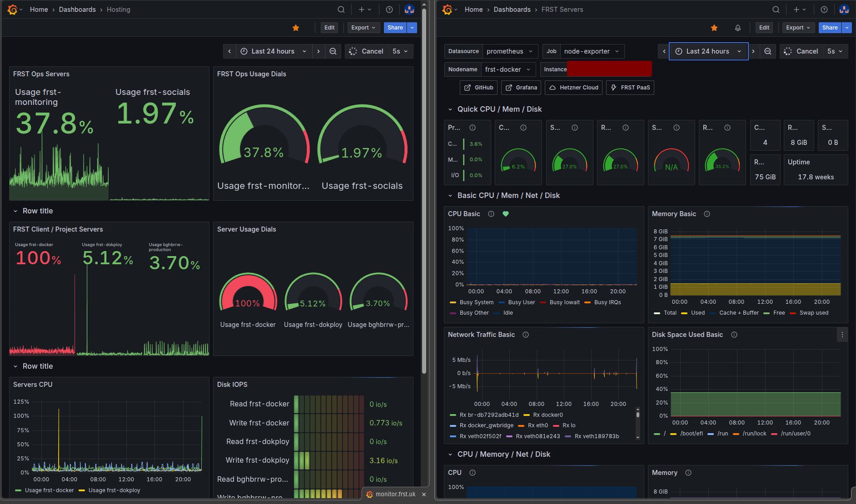Click green heart on CPU Basic panel

506,214
